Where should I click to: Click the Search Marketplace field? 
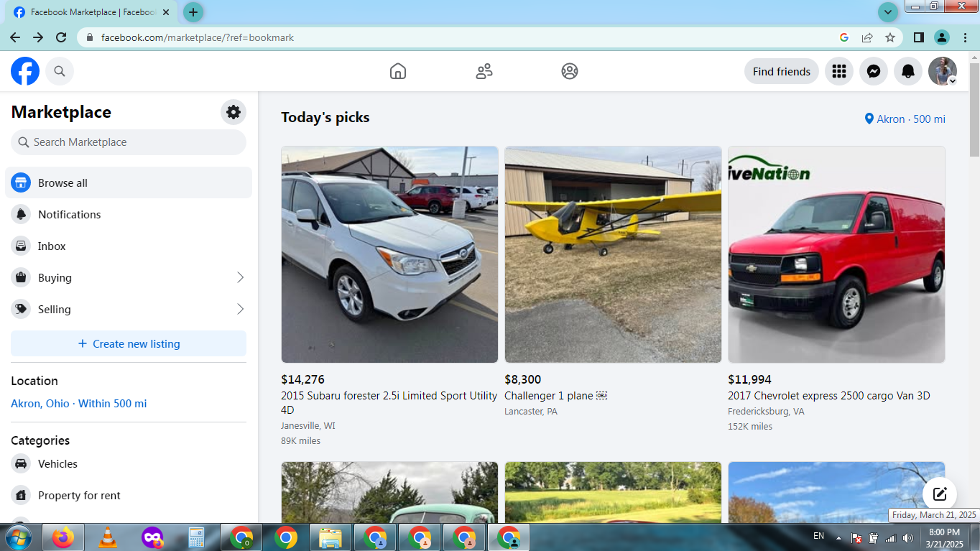(x=129, y=142)
